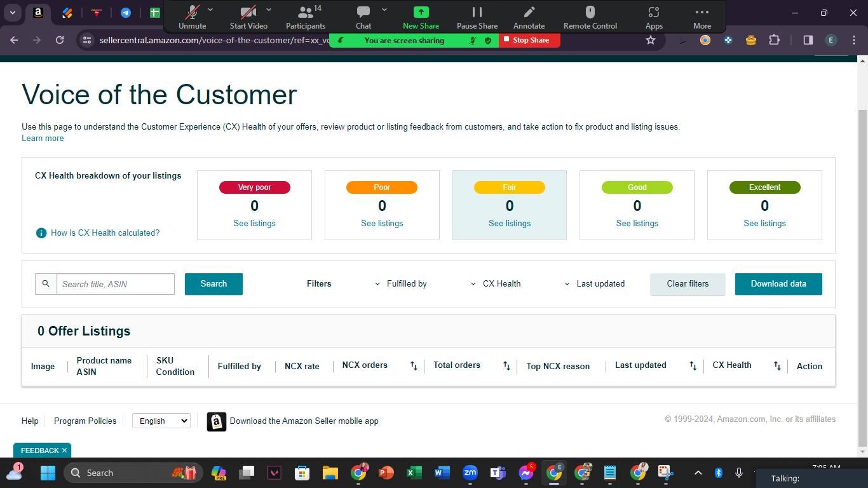See listings under Good
The width and height of the screenshot is (868, 488).
pyautogui.click(x=637, y=224)
